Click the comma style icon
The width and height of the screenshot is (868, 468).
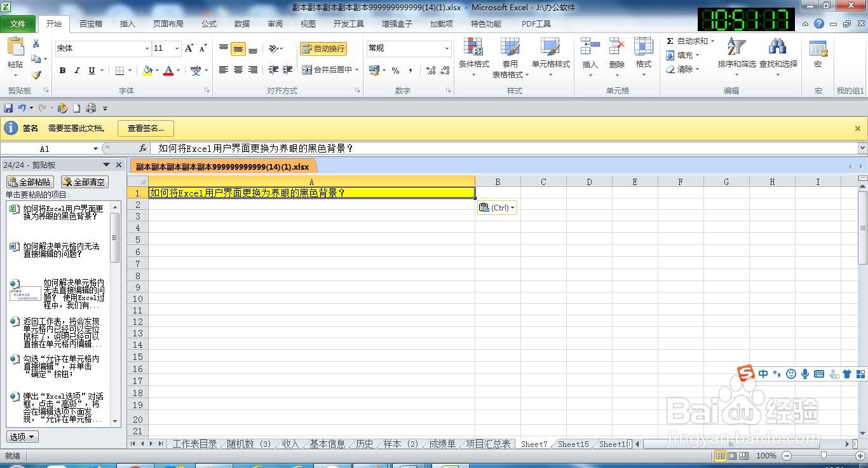tap(410, 71)
